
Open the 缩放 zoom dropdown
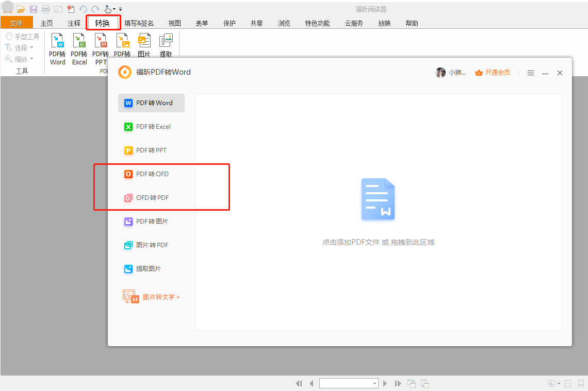(x=31, y=59)
